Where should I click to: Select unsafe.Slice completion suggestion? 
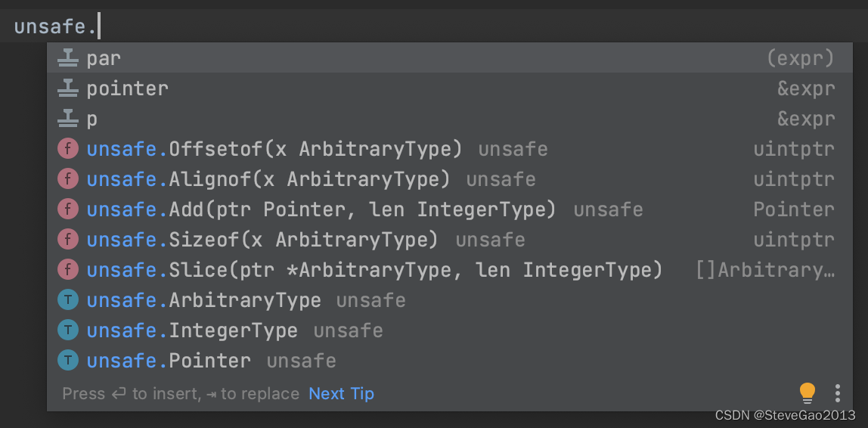click(449, 270)
